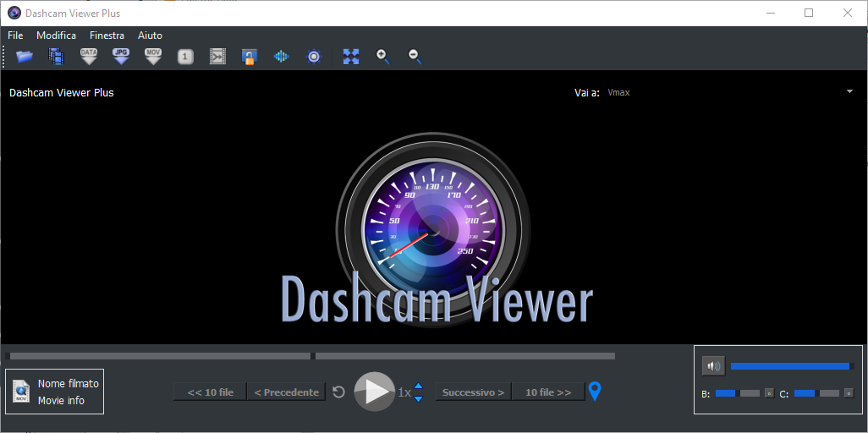868x433 pixels.
Task: Click the Nome filmato text
Action: 68,383
